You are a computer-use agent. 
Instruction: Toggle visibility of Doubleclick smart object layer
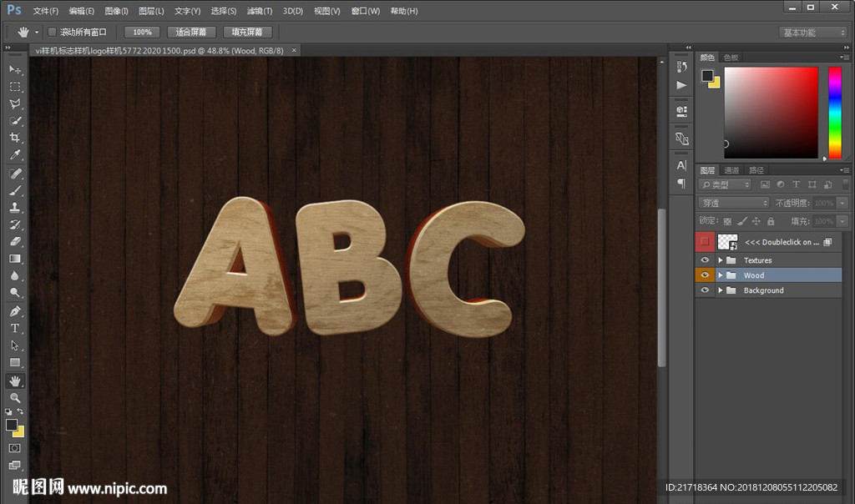click(x=705, y=241)
